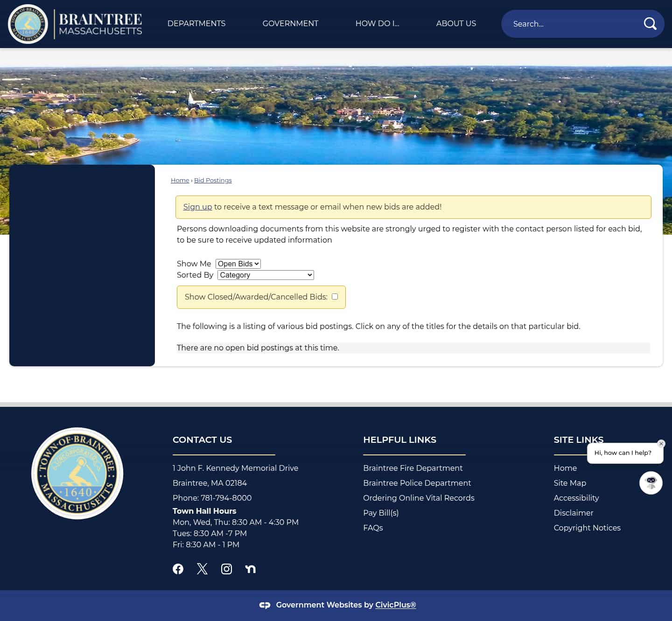The height and width of the screenshot is (621, 672).
Task: Click the 'Contact Us' footer heading
Action: tap(202, 440)
